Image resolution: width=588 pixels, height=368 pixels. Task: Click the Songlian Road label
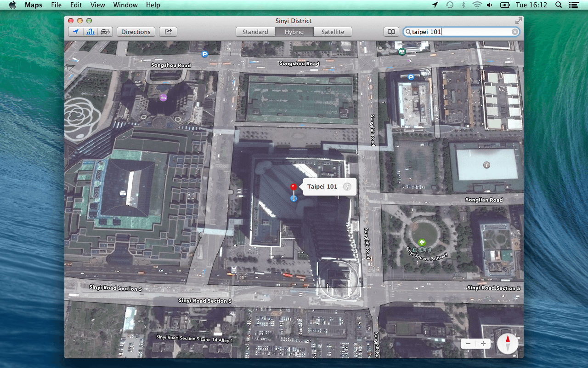coord(484,200)
